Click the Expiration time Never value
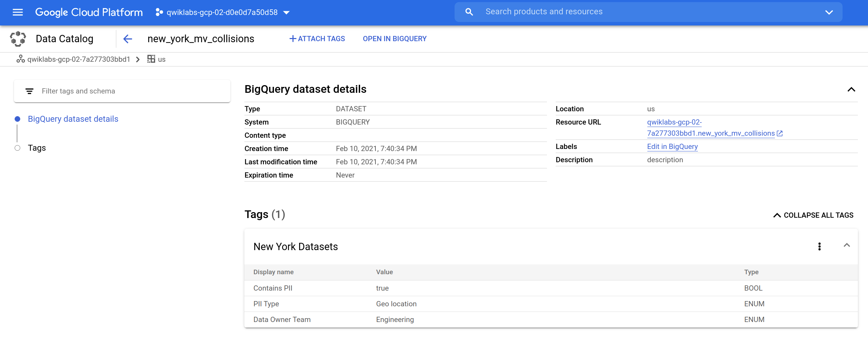This screenshot has height=337, width=868. point(345,175)
